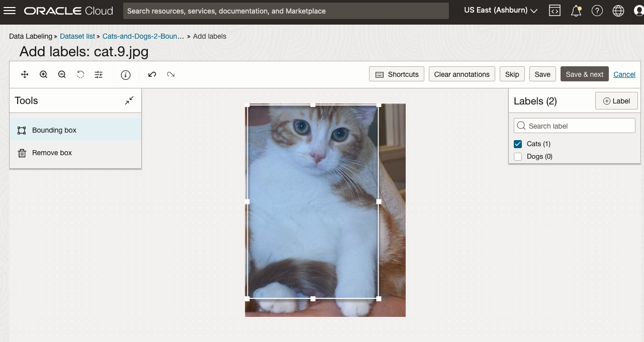Open the Dataset list breadcrumb link
644x342 pixels.
tap(77, 36)
